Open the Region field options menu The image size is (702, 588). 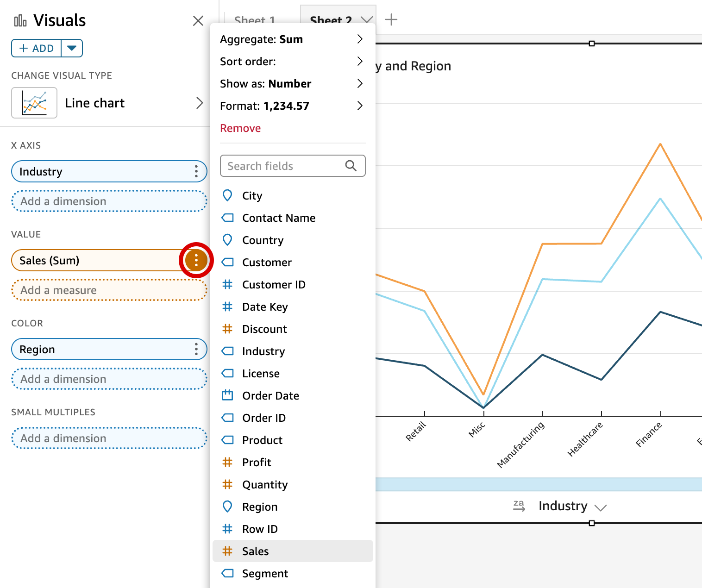(196, 350)
